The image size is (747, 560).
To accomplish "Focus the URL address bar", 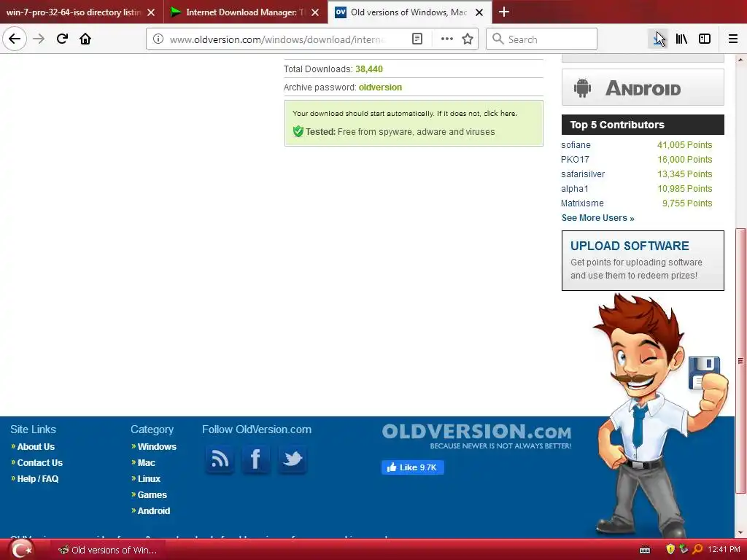I will [x=276, y=39].
